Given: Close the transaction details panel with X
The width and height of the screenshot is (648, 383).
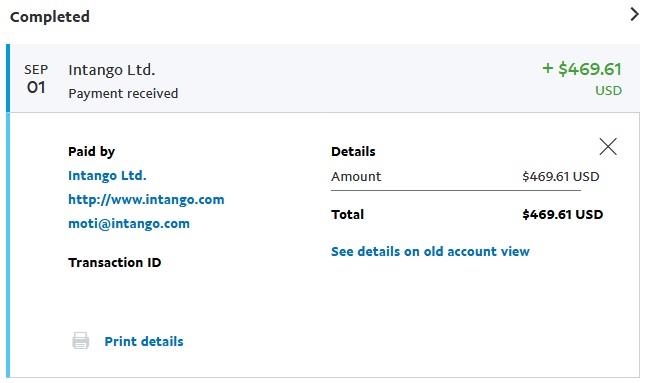Looking at the screenshot, I should click(x=608, y=147).
